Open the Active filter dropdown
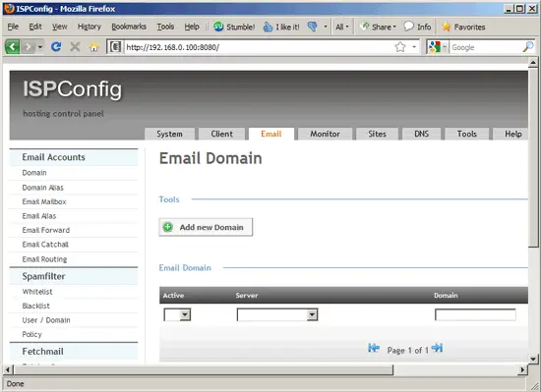The image size is (541, 392). click(177, 314)
